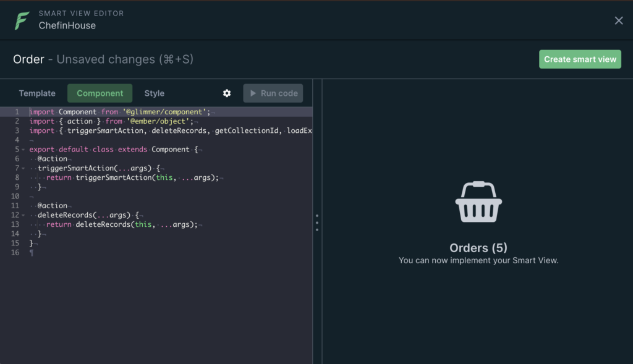Click the Forest Admin logo icon
This screenshot has height=364, width=633.
pyautogui.click(x=22, y=20)
